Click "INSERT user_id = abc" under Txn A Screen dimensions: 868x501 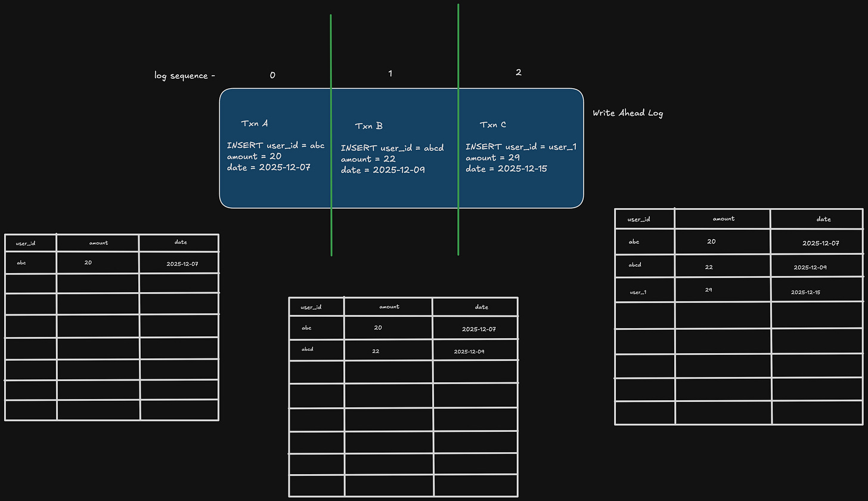(275, 146)
